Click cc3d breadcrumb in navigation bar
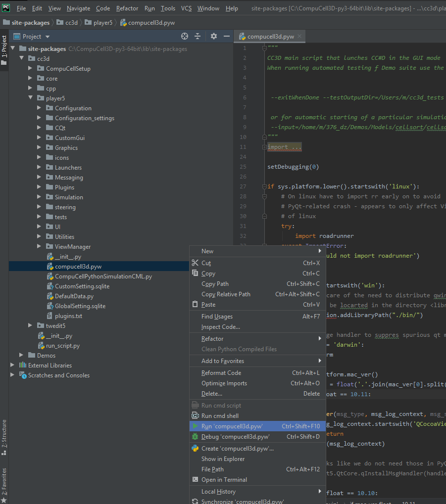 click(x=68, y=22)
